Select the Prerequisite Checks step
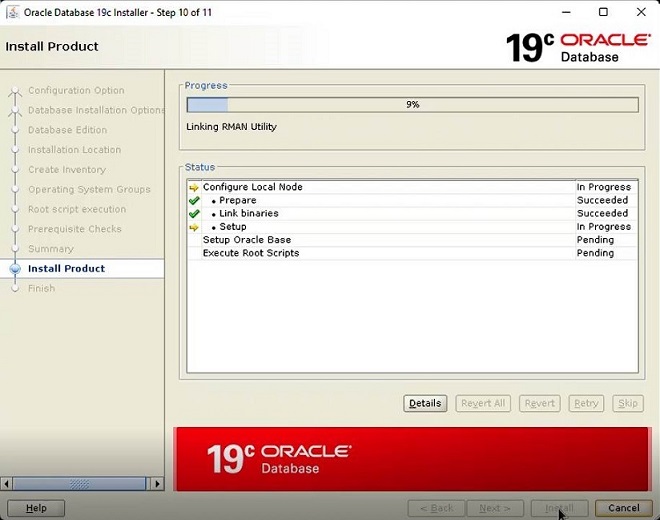The height and width of the screenshot is (520, 660). 75,229
